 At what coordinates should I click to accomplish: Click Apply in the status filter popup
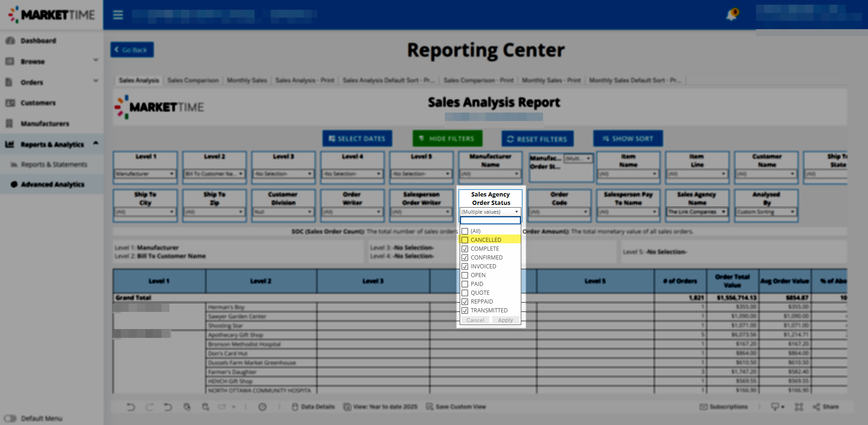pos(506,320)
